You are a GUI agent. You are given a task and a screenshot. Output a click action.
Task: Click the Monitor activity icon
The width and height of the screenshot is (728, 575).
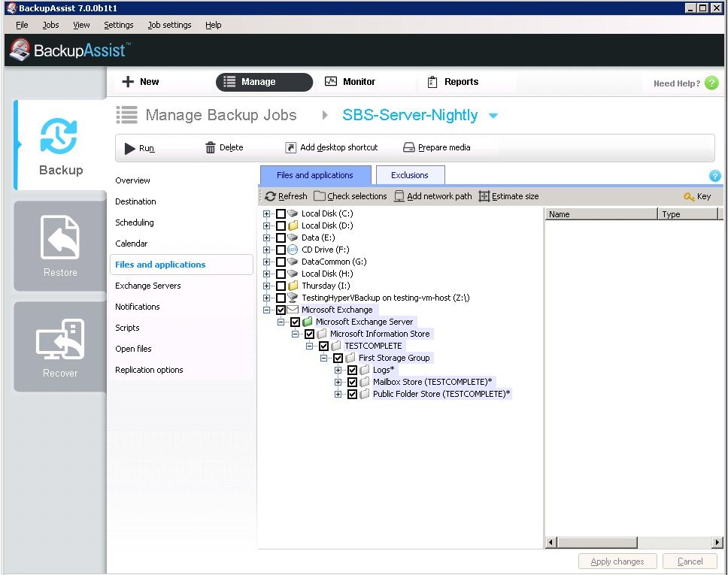pos(331,82)
